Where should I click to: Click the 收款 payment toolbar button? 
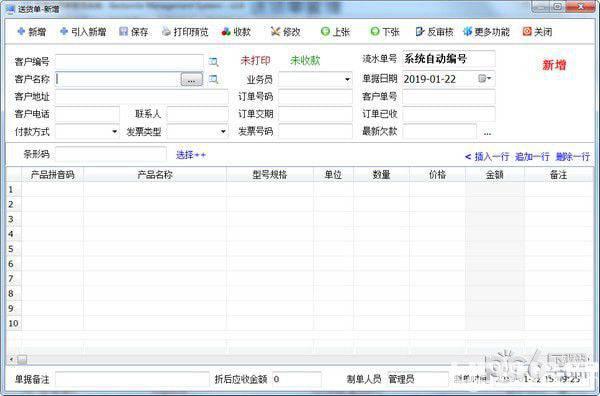[x=236, y=32]
